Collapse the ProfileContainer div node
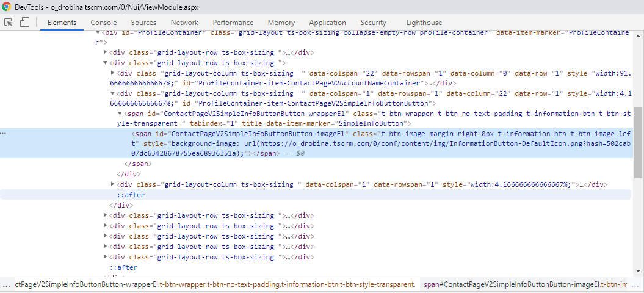Image resolution: width=644 pixels, height=293 pixels. (x=98, y=32)
